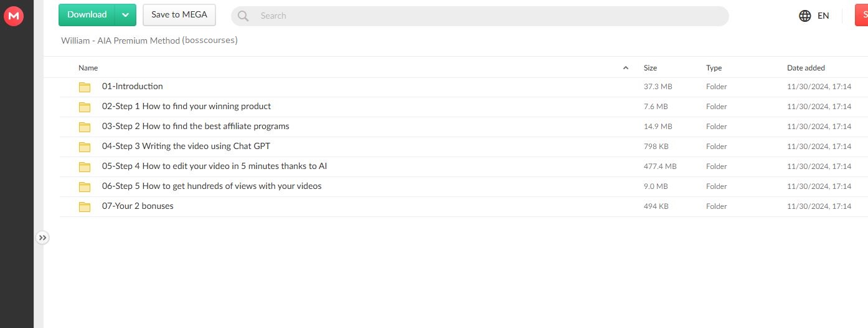
Task: Expand the sidebar with double-chevron button
Action: coord(42,238)
